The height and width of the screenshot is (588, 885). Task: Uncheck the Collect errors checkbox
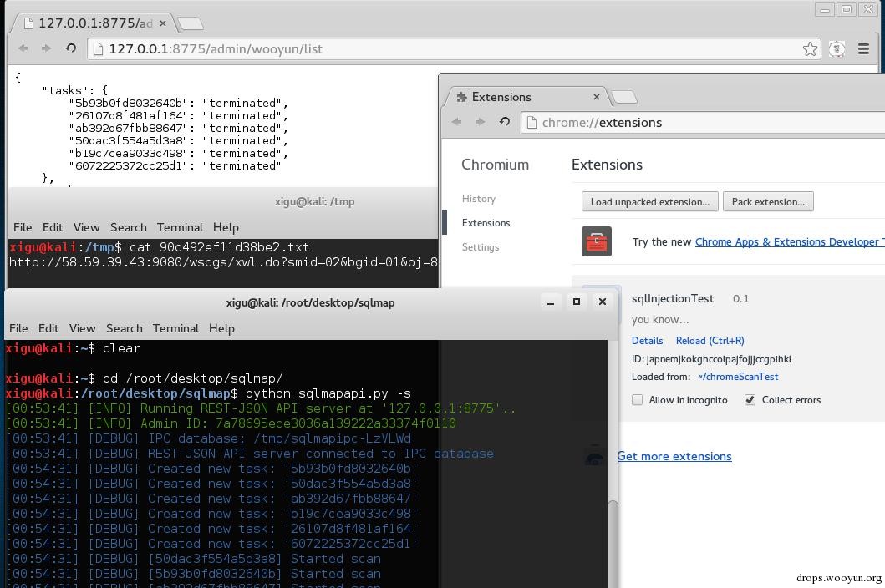750,400
